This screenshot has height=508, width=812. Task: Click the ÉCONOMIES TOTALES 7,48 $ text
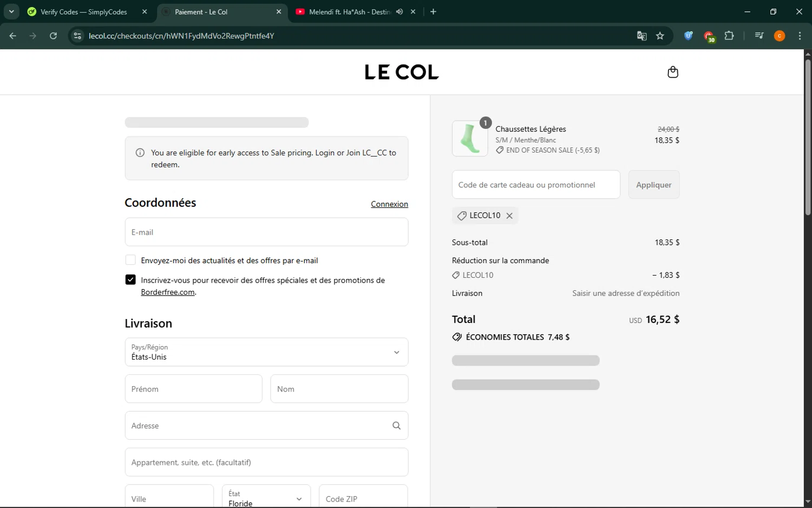(x=518, y=337)
